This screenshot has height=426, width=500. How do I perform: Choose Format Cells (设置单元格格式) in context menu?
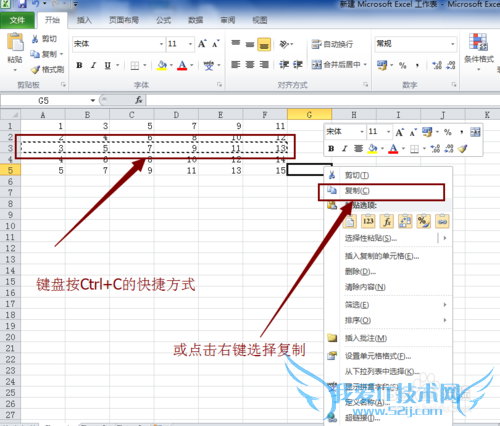coord(388,356)
